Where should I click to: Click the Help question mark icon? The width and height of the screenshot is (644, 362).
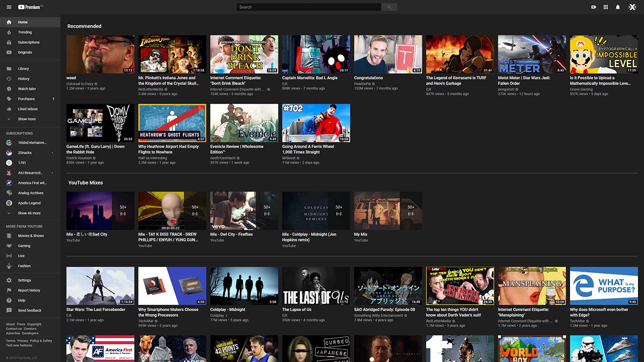coord(9,300)
